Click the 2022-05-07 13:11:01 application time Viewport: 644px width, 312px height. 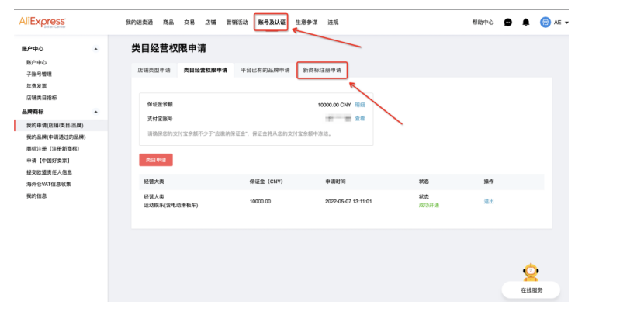(348, 202)
